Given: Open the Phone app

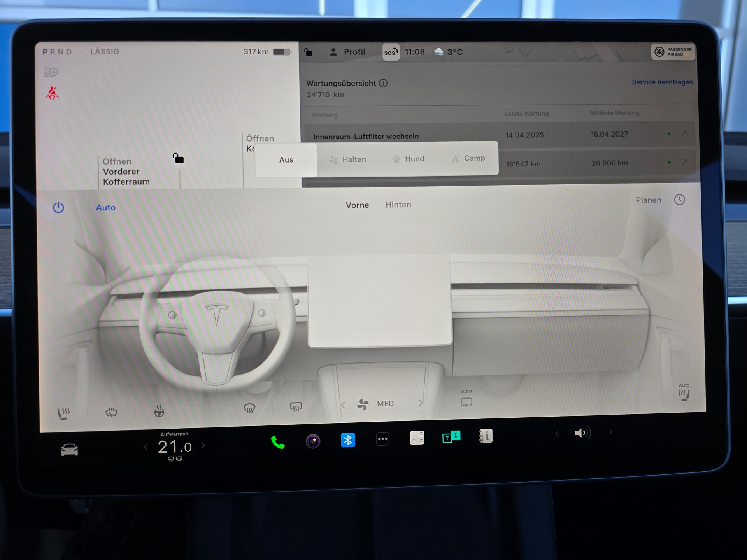Looking at the screenshot, I should tap(278, 443).
